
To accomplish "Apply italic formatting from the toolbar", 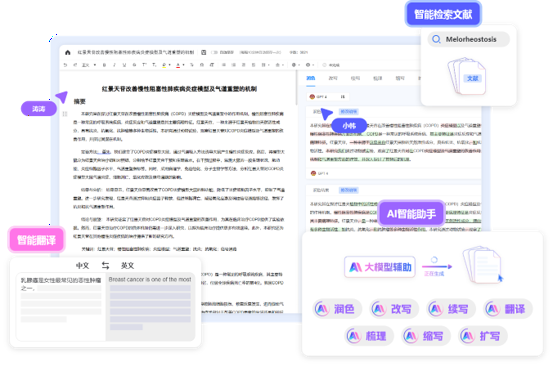I will coord(114,65).
